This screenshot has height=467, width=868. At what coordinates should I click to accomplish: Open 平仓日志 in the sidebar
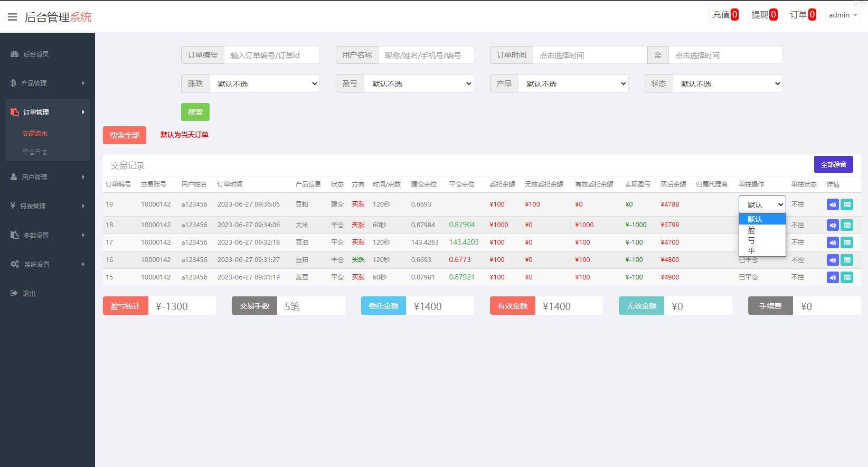pyautogui.click(x=35, y=152)
